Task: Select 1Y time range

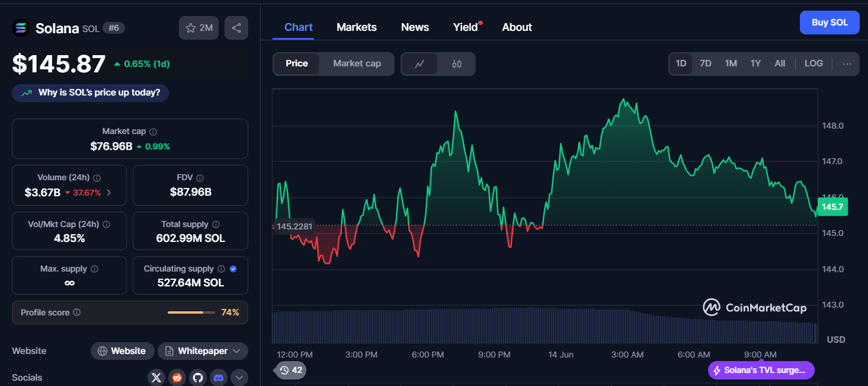Action: (x=755, y=63)
